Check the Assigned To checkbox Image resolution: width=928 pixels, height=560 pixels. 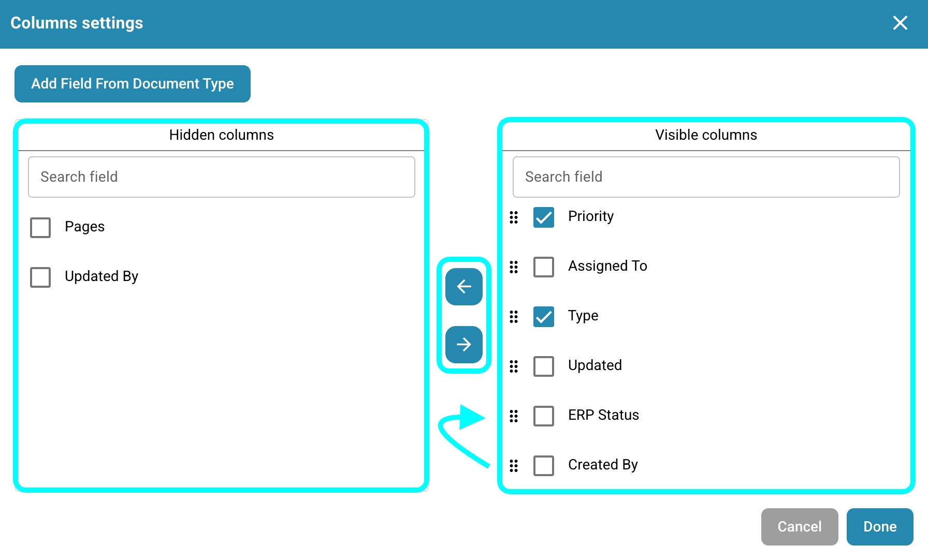coord(543,267)
